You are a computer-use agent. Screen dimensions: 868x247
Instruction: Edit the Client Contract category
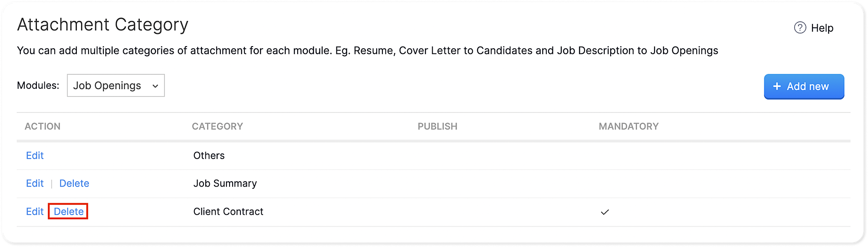pos(35,212)
